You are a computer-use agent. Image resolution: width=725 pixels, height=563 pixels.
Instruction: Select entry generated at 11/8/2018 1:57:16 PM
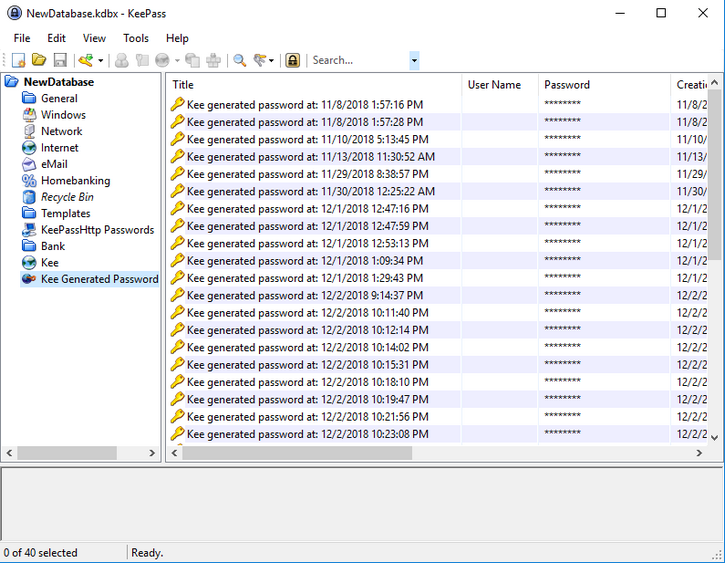point(305,105)
